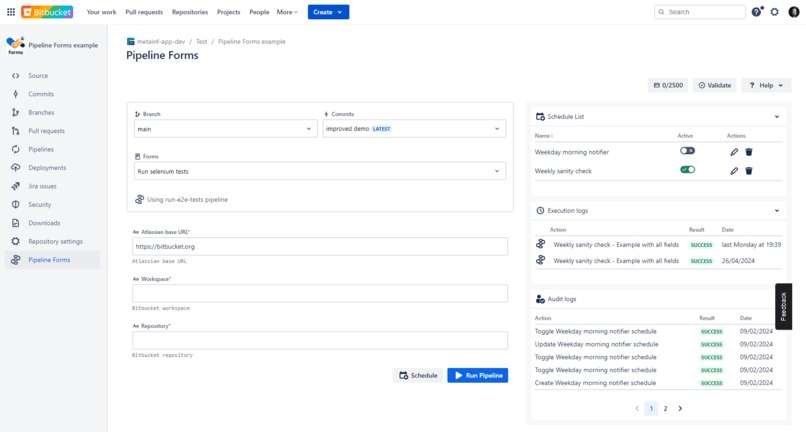The width and height of the screenshot is (806, 432).
Task: Click the Pull requests sidebar icon
Action: (x=15, y=131)
